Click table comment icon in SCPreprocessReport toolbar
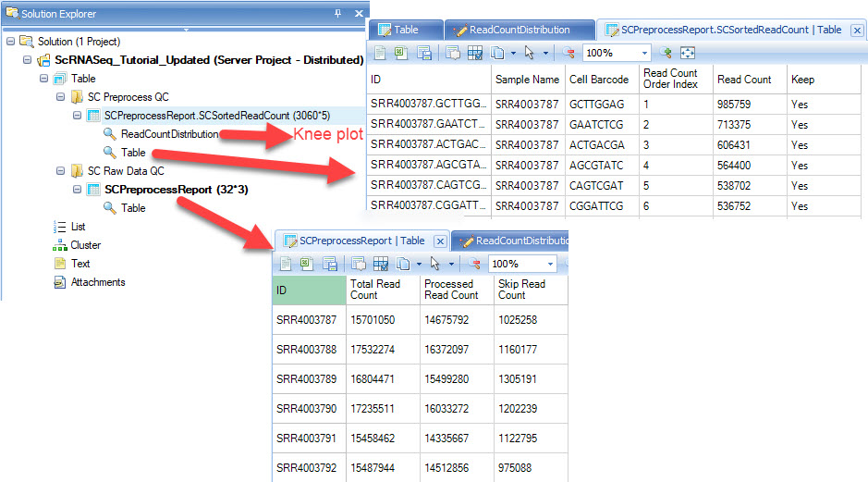Viewport: 868px width, 482px height. (x=359, y=264)
